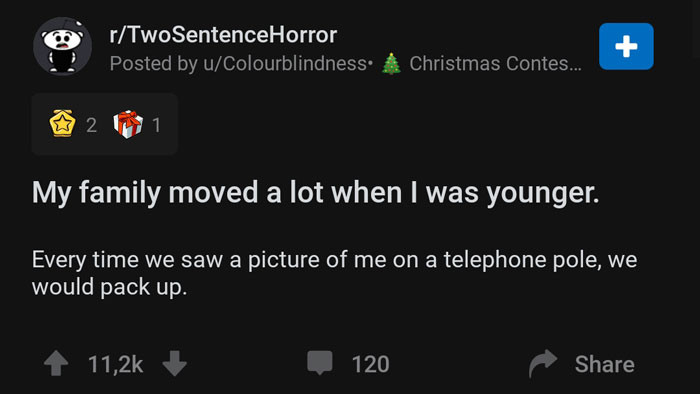Join the subreddit with the blue plus button
The width and height of the screenshot is (700, 394).
pos(626,46)
